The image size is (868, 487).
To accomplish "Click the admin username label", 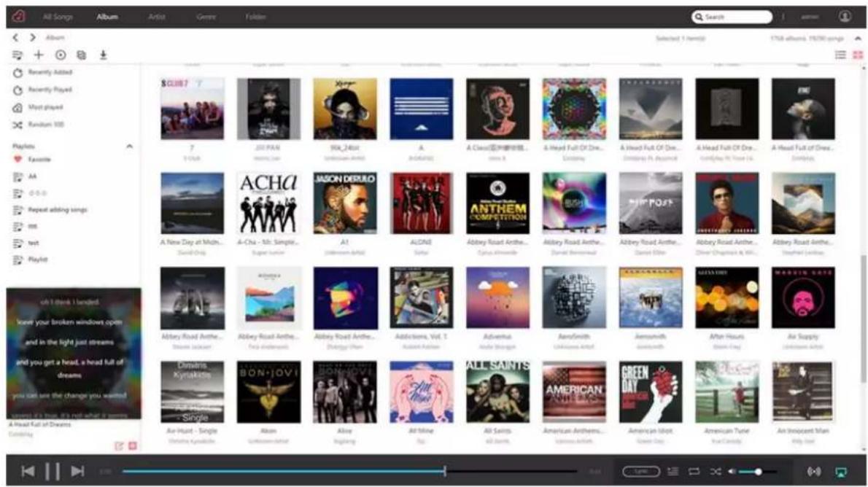I will click(810, 17).
